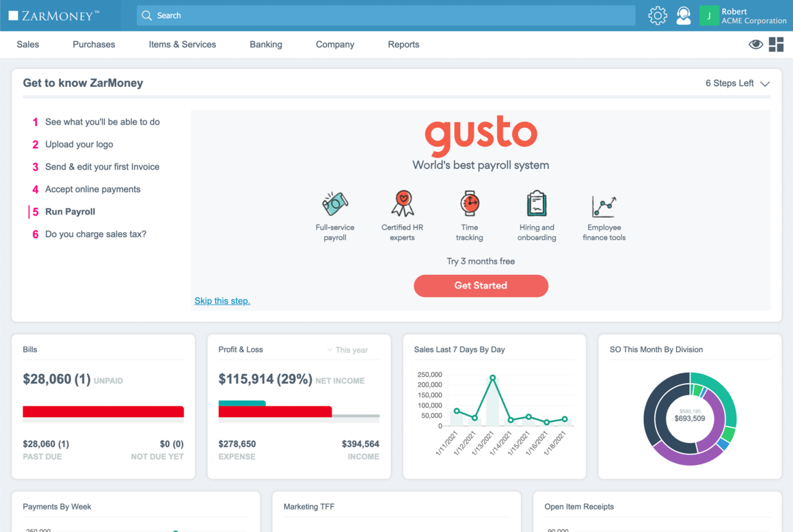
Task: Open the Reports menu
Action: point(403,44)
